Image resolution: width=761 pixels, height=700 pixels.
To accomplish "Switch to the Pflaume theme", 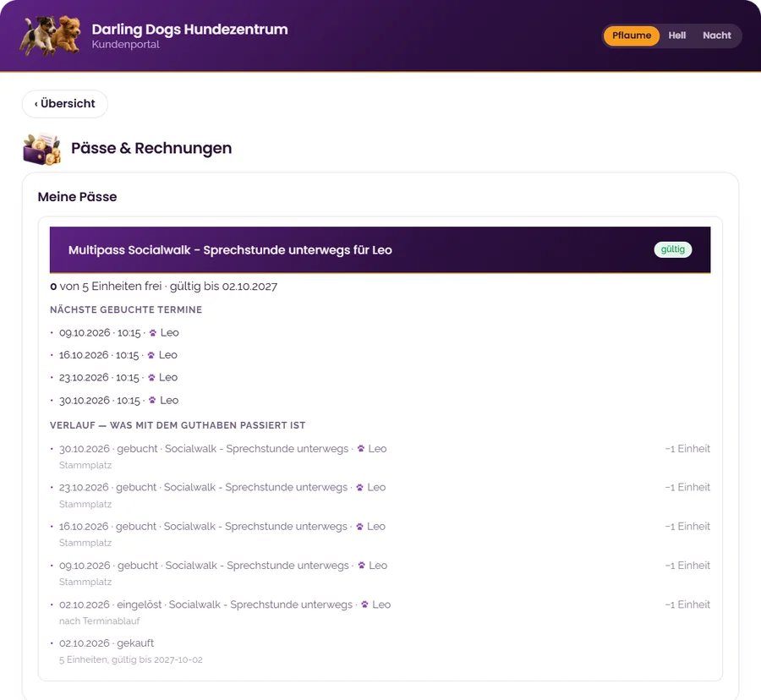I will click(632, 36).
